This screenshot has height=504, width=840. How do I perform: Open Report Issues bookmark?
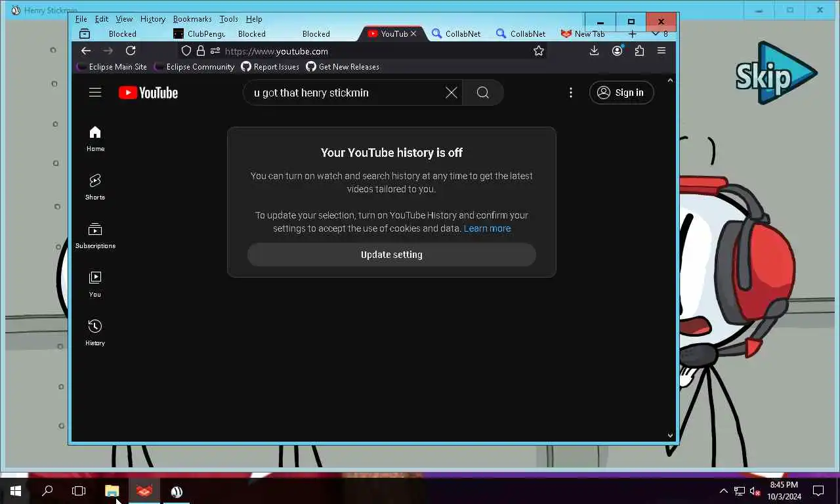pos(270,67)
